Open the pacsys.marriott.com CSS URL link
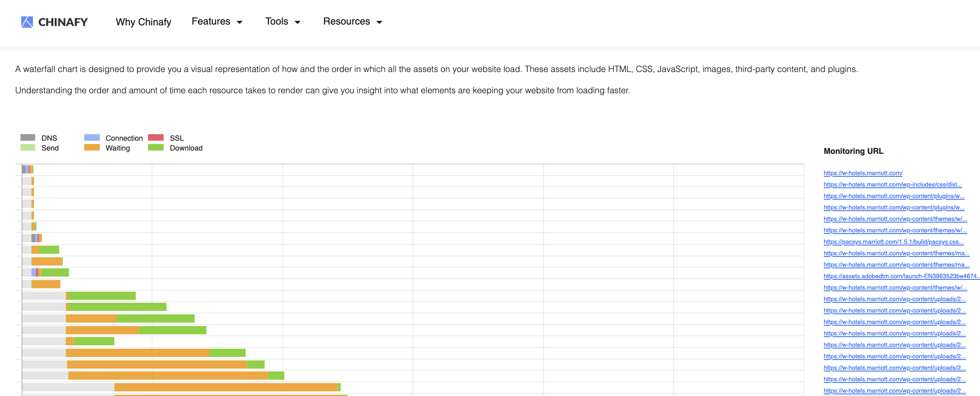The width and height of the screenshot is (980, 396). [894, 242]
